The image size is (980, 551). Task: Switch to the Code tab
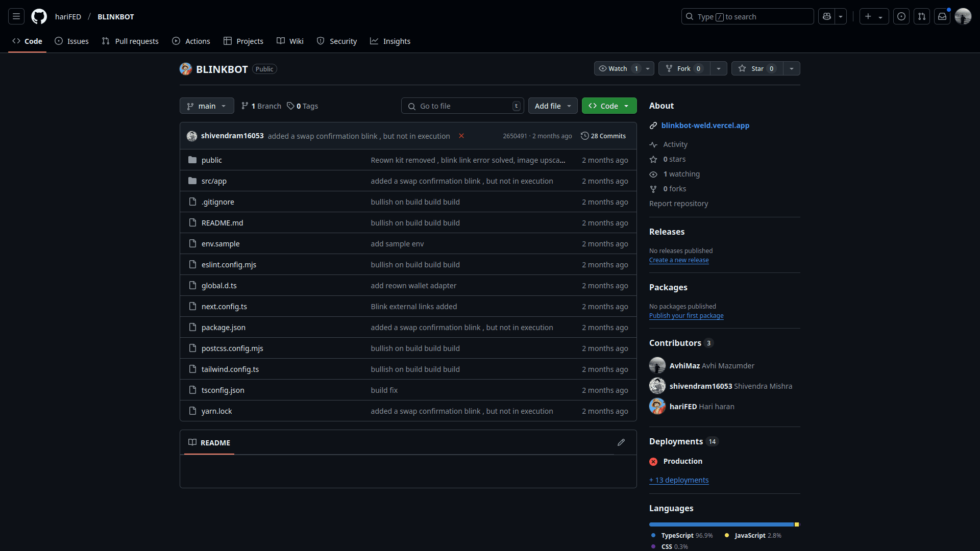(x=27, y=41)
